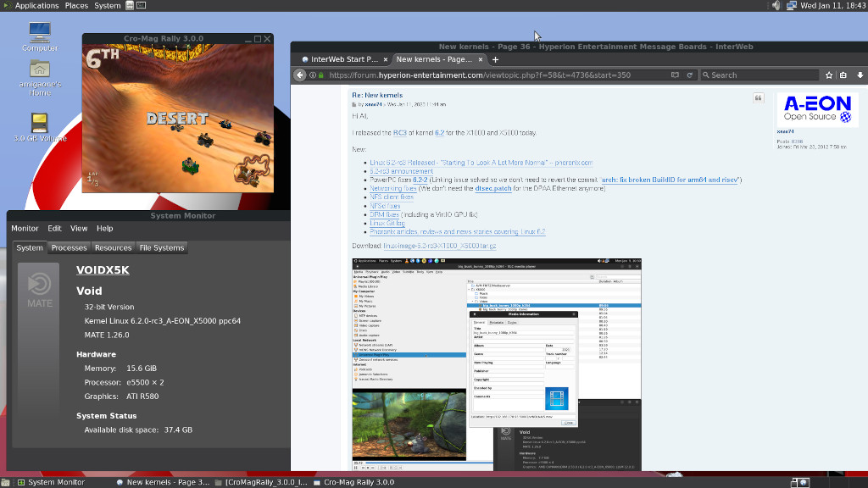The width and height of the screenshot is (868, 488).
Task: Click the xeno74 author link under avatar
Action: (x=785, y=131)
